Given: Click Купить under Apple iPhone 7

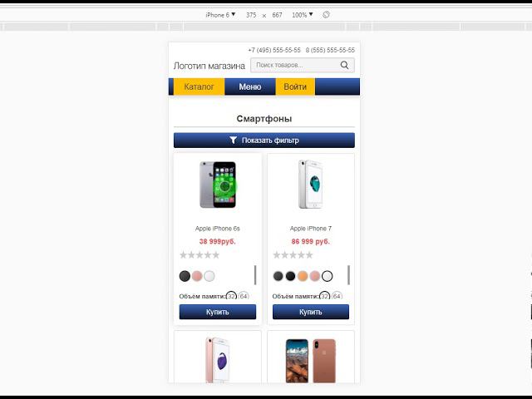Looking at the screenshot, I should tap(310, 312).
